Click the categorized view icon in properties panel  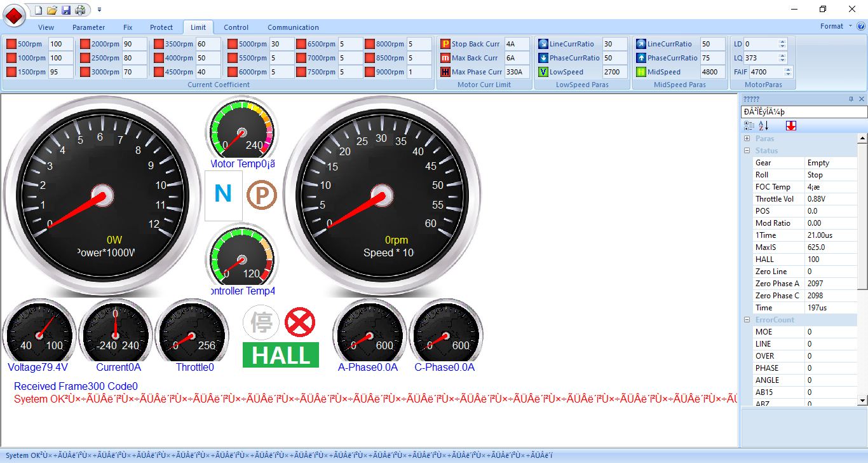(x=749, y=126)
